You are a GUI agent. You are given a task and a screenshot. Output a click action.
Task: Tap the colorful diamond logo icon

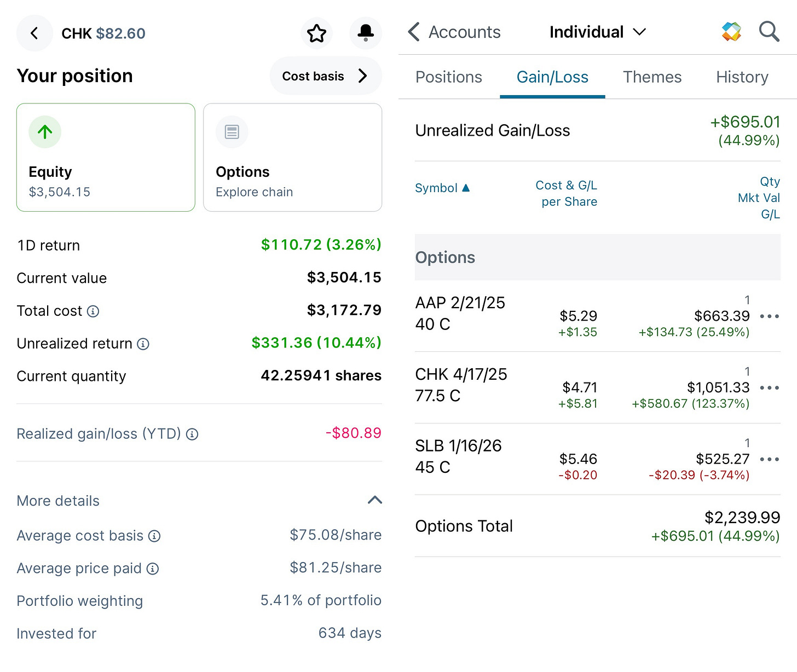tap(731, 32)
